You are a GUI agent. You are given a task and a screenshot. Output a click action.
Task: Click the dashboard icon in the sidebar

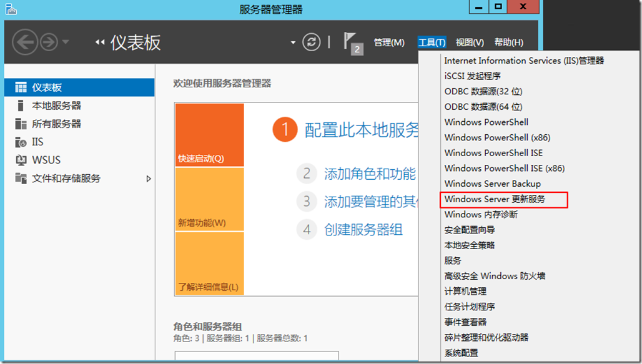tap(21, 87)
